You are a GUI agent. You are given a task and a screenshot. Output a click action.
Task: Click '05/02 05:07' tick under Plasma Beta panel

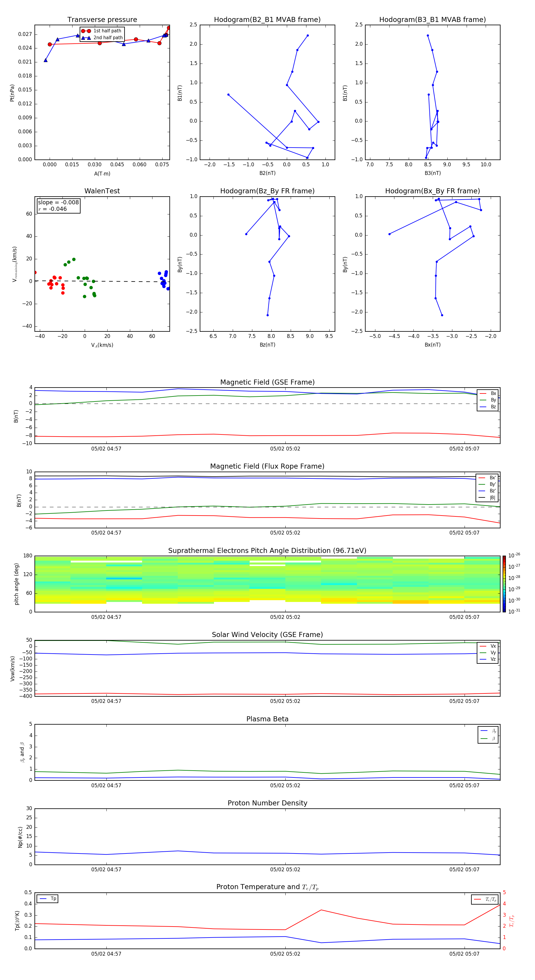[x=464, y=785]
